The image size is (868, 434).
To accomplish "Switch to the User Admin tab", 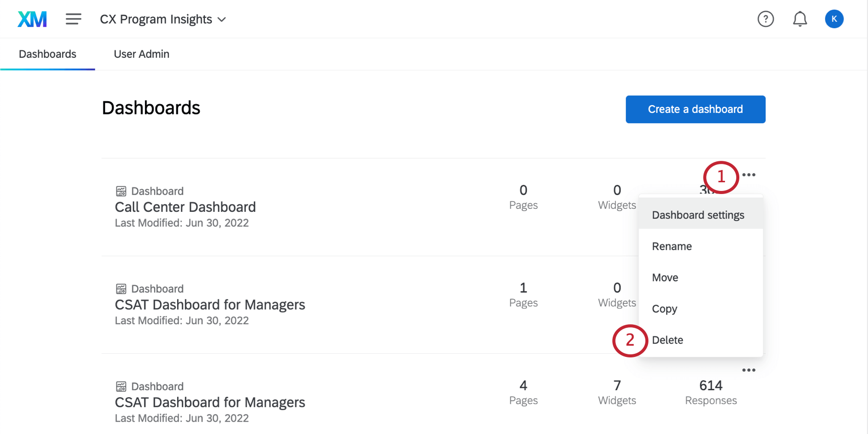I will click(x=141, y=54).
